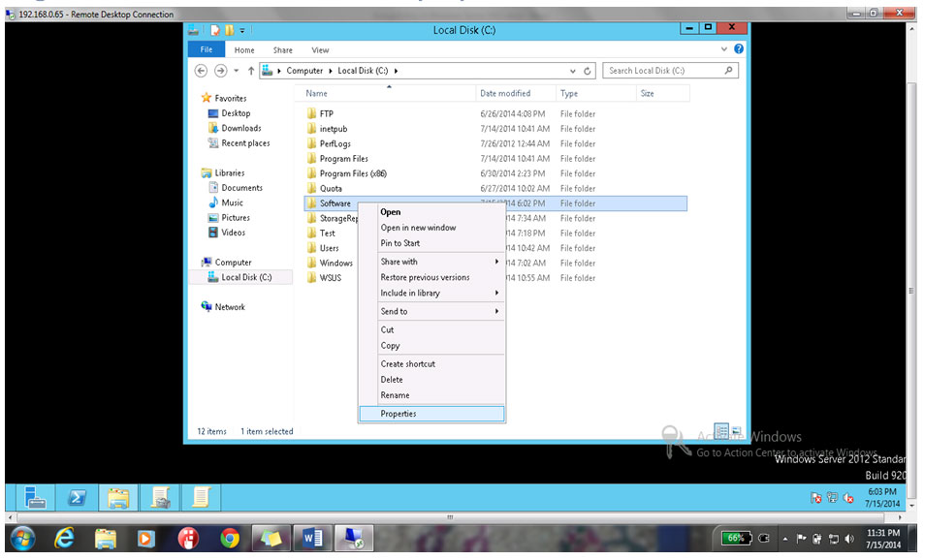
Task: Select the Windows folder
Action: tap(335, 263)
